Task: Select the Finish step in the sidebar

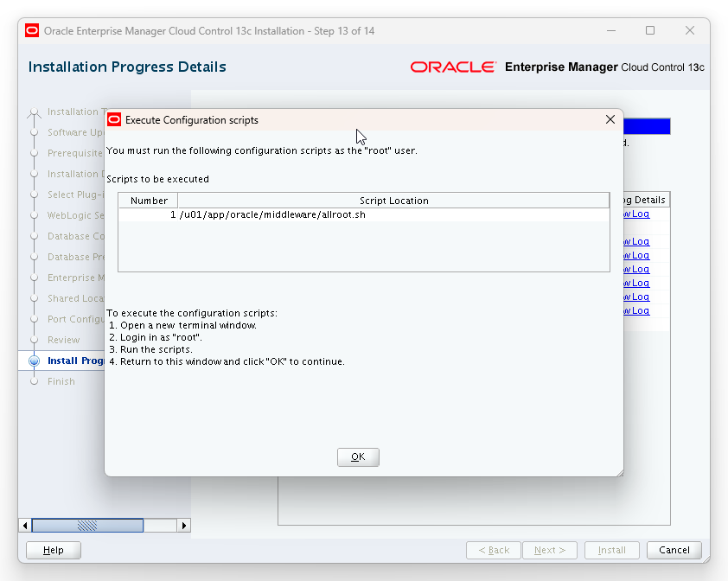Action: [61, 381]
